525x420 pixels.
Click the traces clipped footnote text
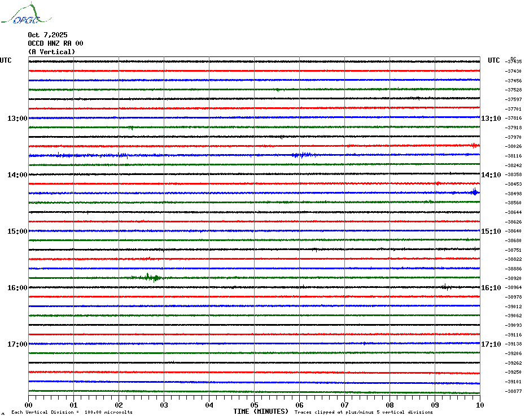(x=364, y=413)
